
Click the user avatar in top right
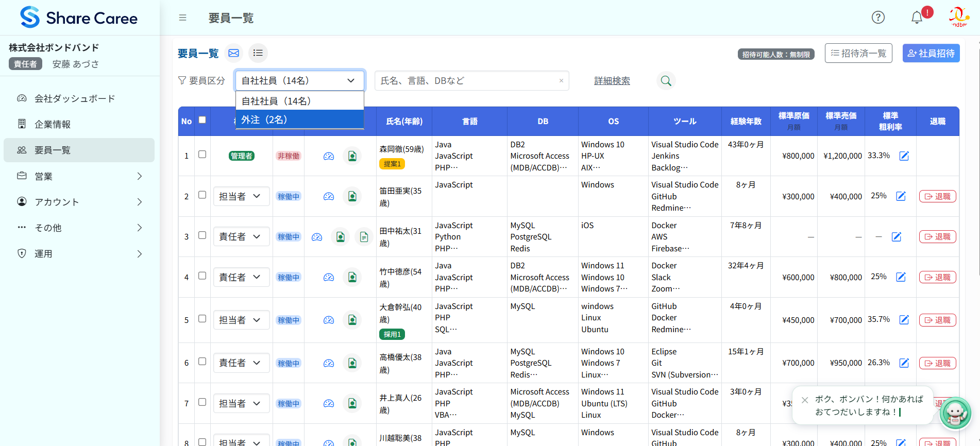958,17
